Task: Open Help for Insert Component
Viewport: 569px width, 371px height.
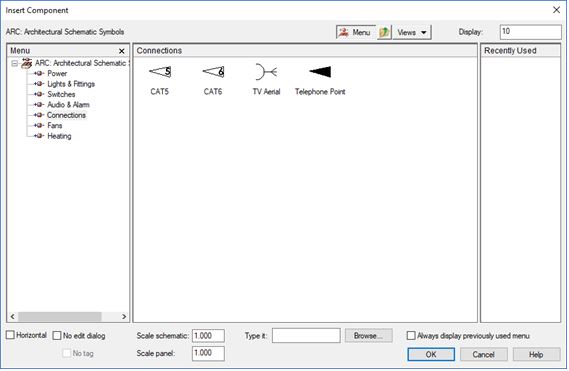Action: click(536, 354)
